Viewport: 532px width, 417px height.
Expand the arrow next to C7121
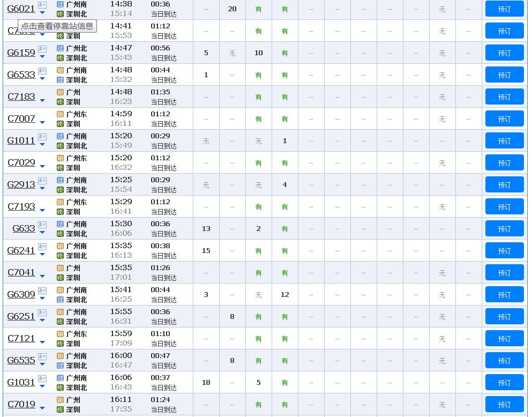point(42,342)
